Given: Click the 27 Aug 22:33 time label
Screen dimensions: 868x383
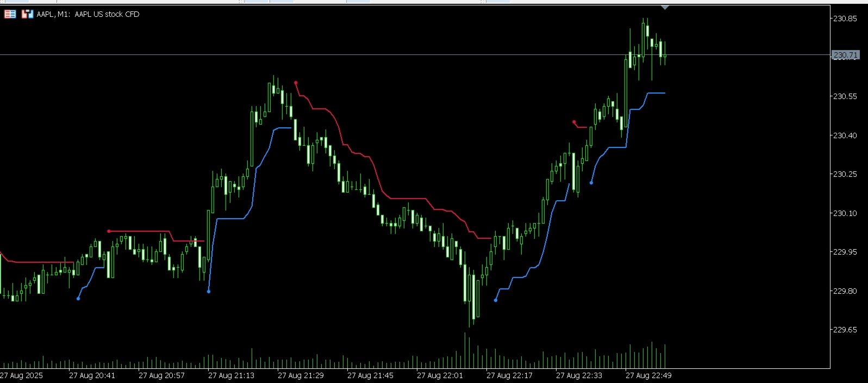Looking at the screenshot, I should click(579, 375).
